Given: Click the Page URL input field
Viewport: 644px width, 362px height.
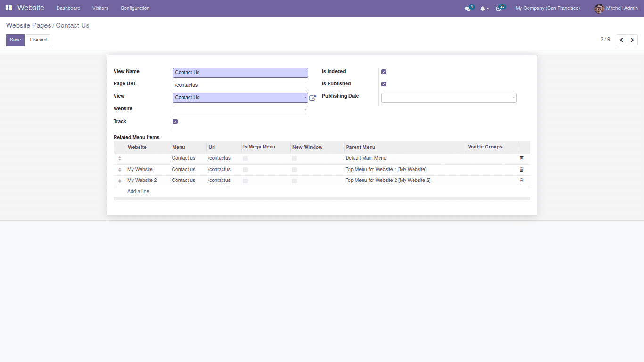Looking at the screenshot, I should tap(240, 85).
